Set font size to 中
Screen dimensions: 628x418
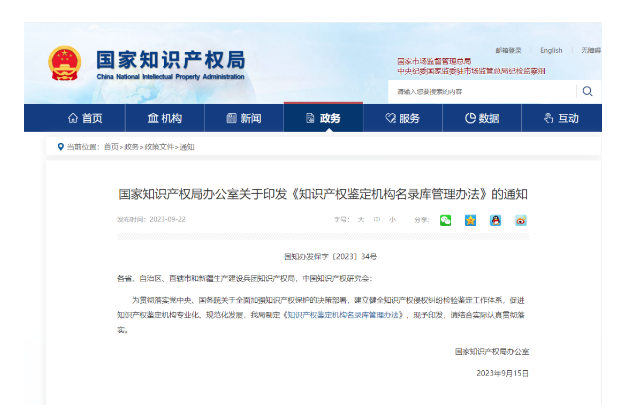pyautogui.click(x=376, y=219)
